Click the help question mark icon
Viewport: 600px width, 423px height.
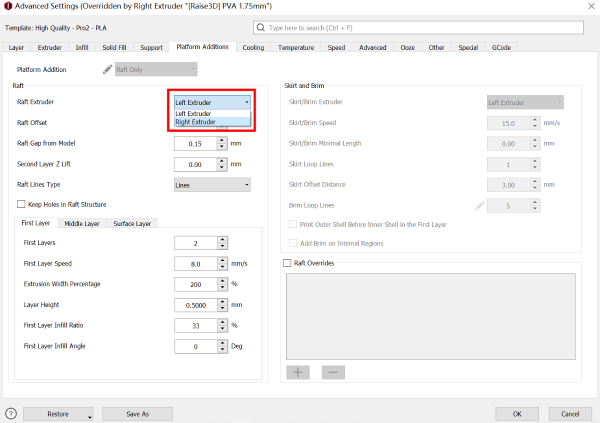11,413
